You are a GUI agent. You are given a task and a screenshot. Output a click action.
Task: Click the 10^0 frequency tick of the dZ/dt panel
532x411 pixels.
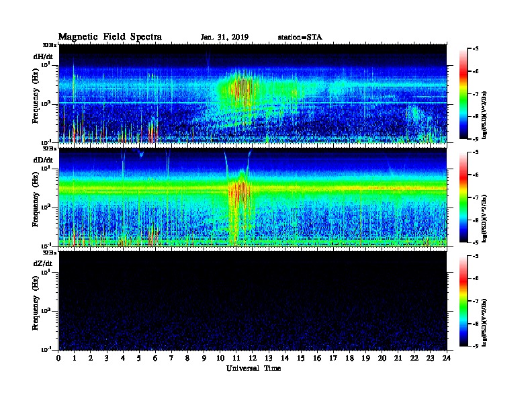coord(46,310)
